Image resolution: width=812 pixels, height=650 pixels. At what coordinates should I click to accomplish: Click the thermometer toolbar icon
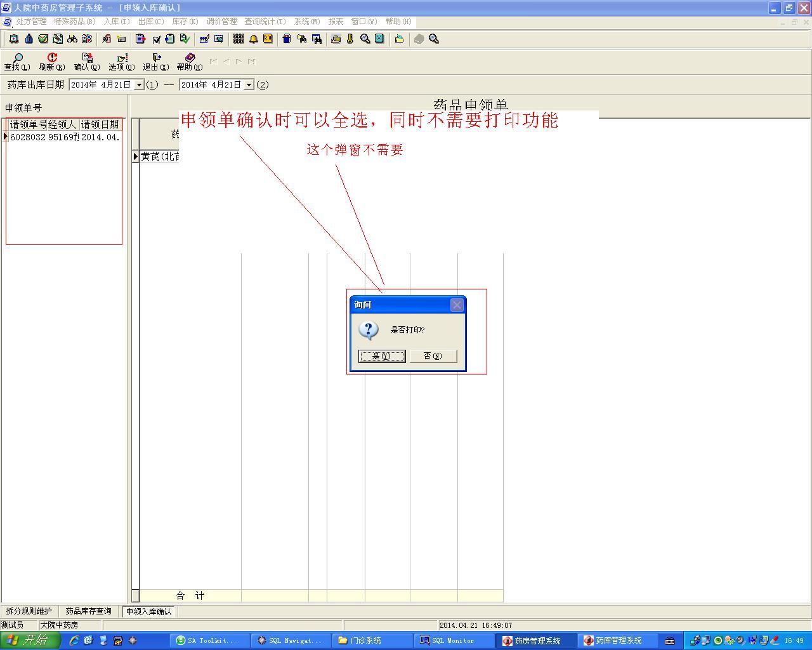(x=350, y=39)
